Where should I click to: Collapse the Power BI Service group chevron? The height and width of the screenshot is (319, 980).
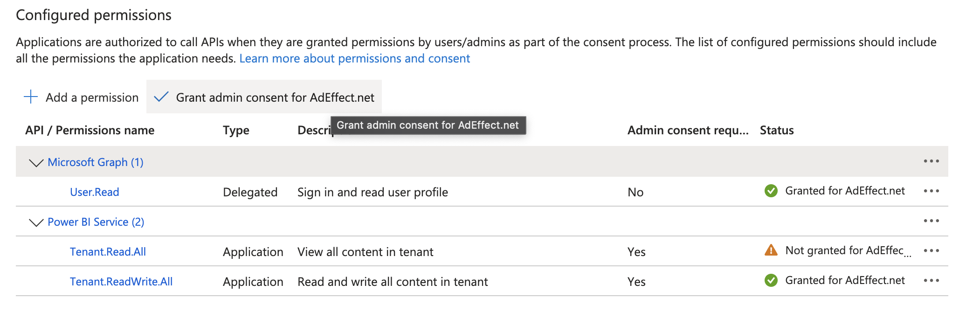pos(36,222)
